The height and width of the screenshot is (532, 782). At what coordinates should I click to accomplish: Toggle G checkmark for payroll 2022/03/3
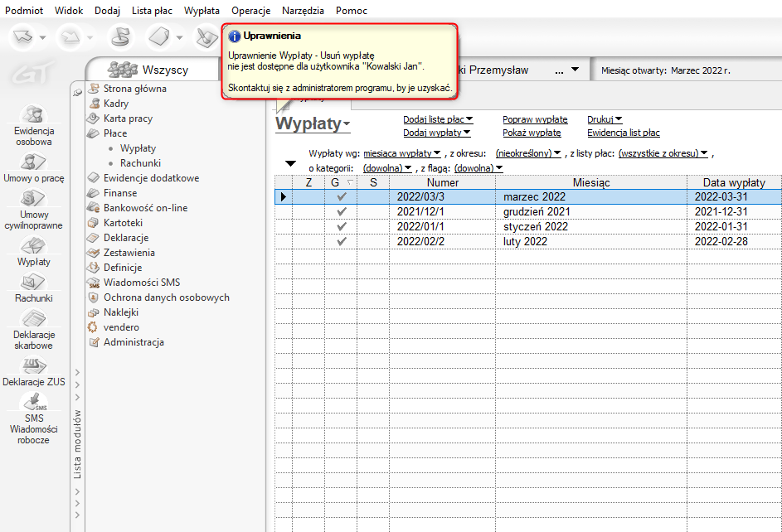coord(341,196)
